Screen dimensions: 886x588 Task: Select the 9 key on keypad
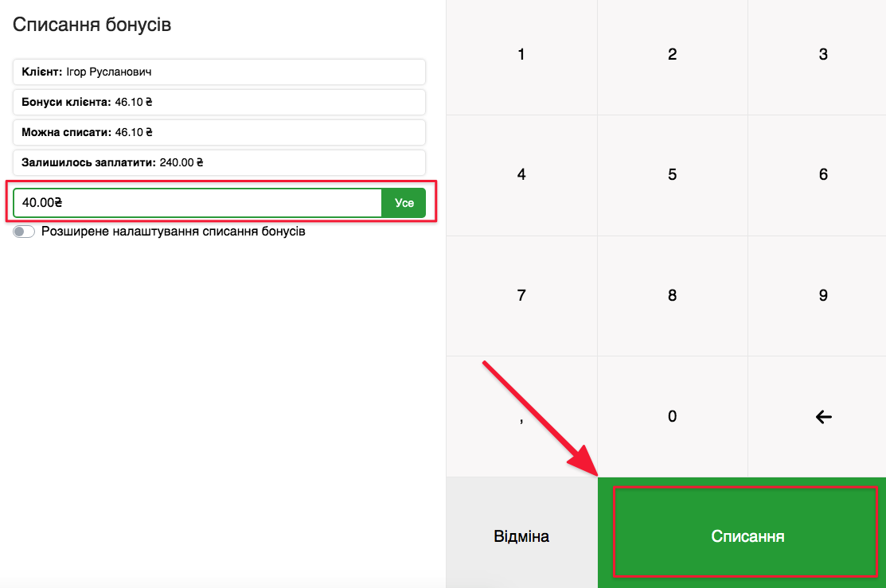pos(823,296)
